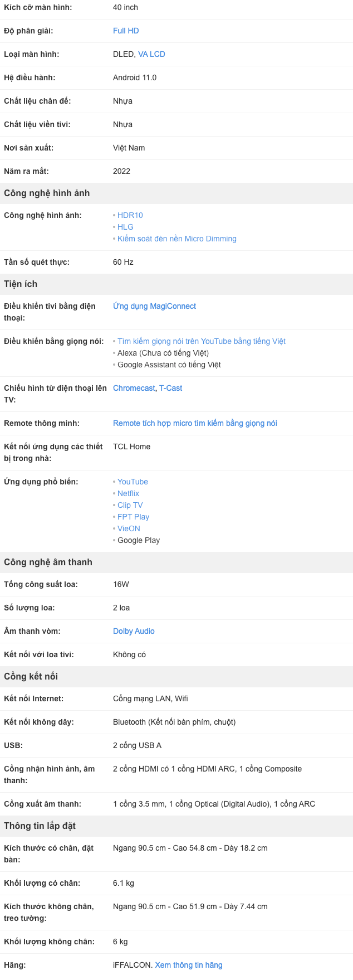
Task: Open the HDR10 technology link
Action: click(130, 215)
